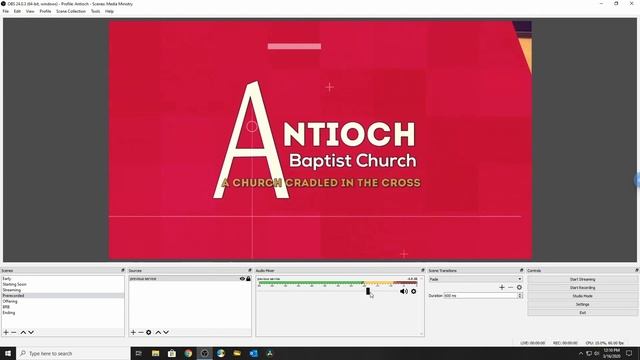Select the 'Prerecorded' scene
The height and width of the screenshot is (360, 640).
pos(63,296)
